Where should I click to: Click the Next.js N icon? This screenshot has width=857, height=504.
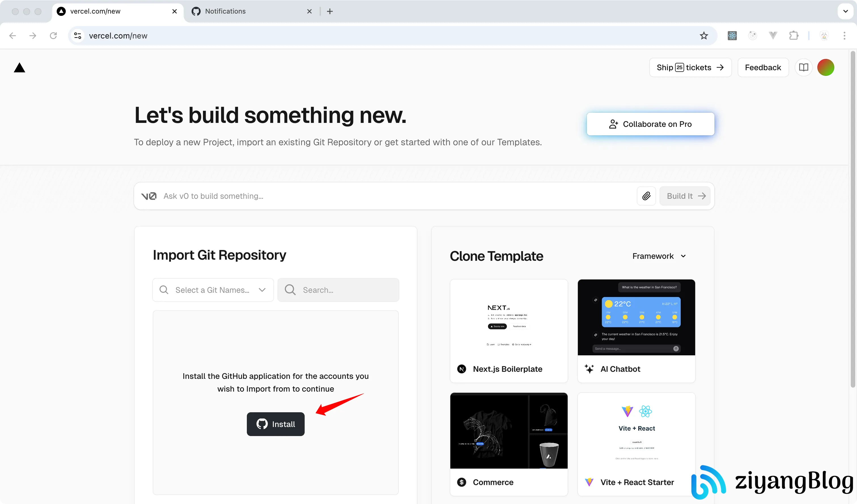pyautogui.click(x=461, y=369)
